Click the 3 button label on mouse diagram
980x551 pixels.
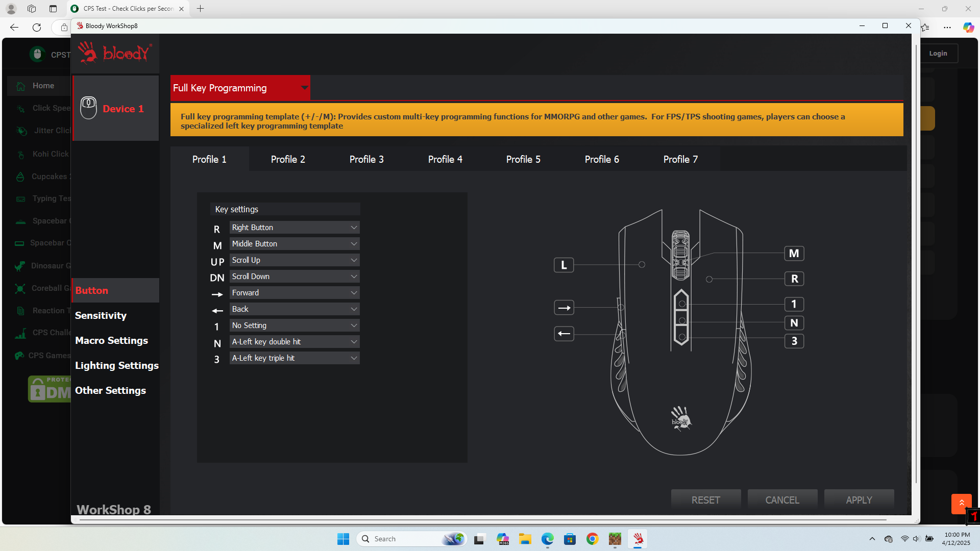pyautogui.click(x=794, y=341)
